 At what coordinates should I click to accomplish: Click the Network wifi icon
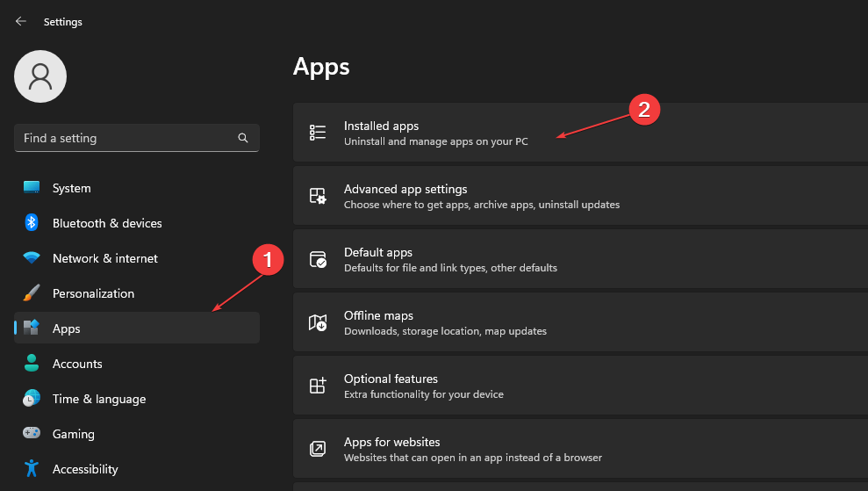pos(32,257)
